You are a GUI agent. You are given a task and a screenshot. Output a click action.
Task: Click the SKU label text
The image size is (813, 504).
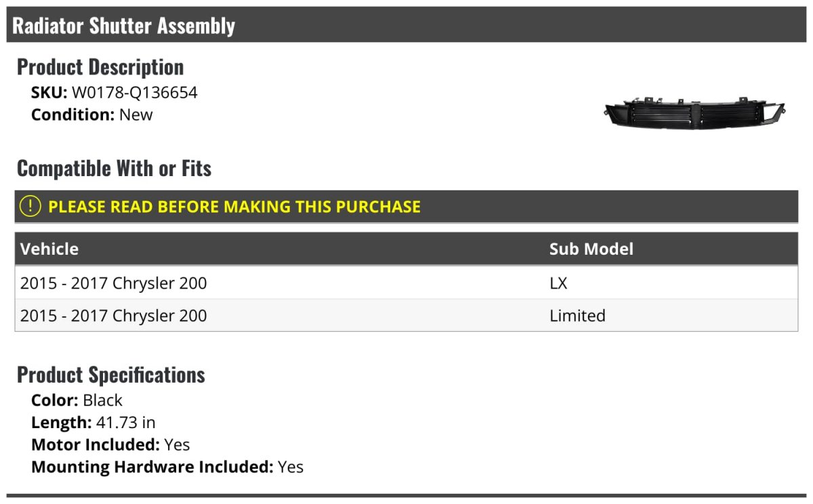[49, 93]
